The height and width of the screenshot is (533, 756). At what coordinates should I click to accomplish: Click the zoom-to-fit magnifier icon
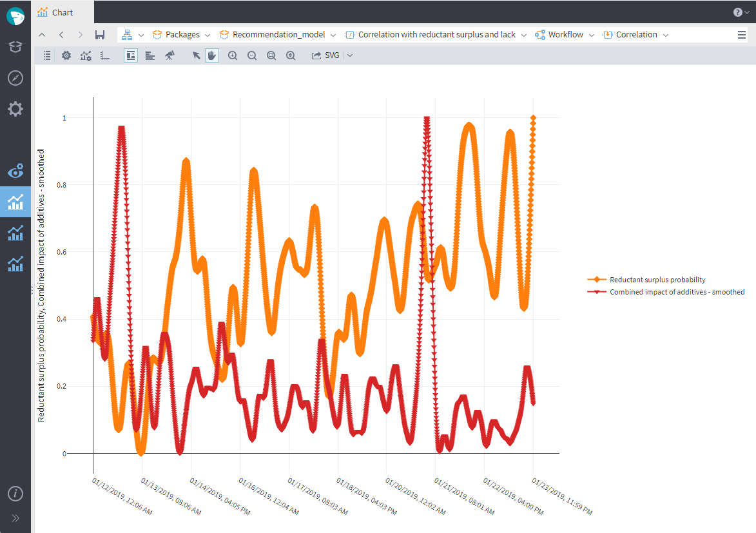click(x=271, y=55)
